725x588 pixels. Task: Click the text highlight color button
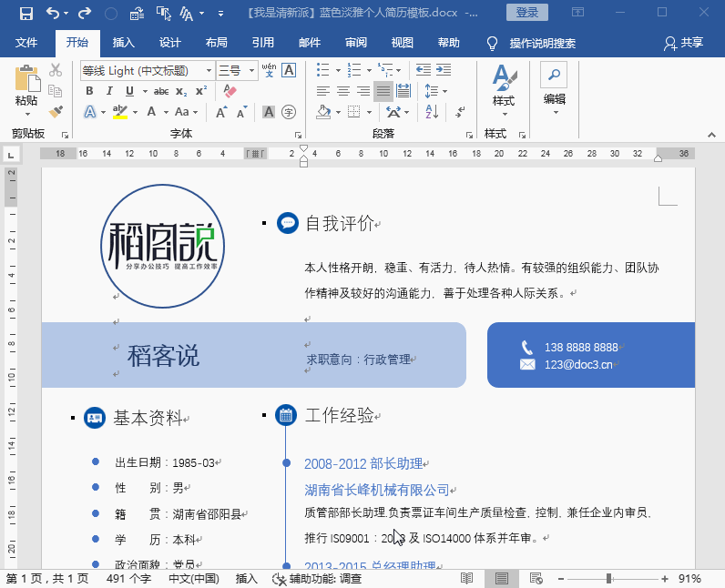point(120,112)
